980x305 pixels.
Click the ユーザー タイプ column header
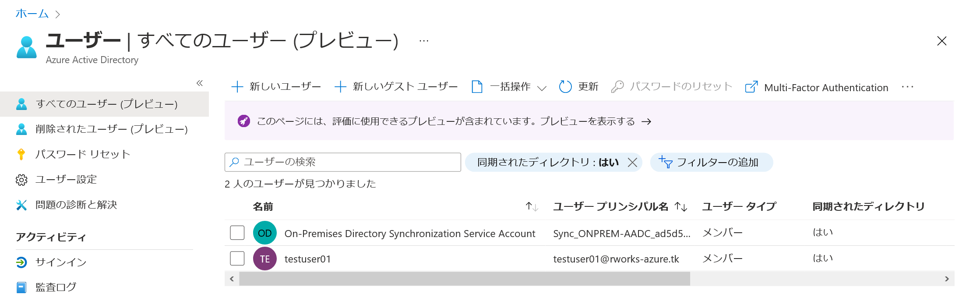[739, 206]
